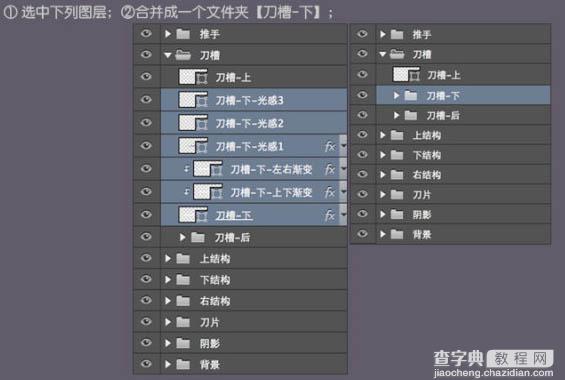Select the 下结构 group name in left panel

(x=215, y=280)
